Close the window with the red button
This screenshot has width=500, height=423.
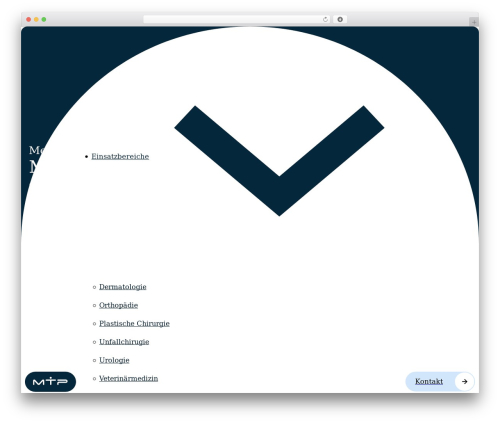pyautogui.click(x=29, y=19)
